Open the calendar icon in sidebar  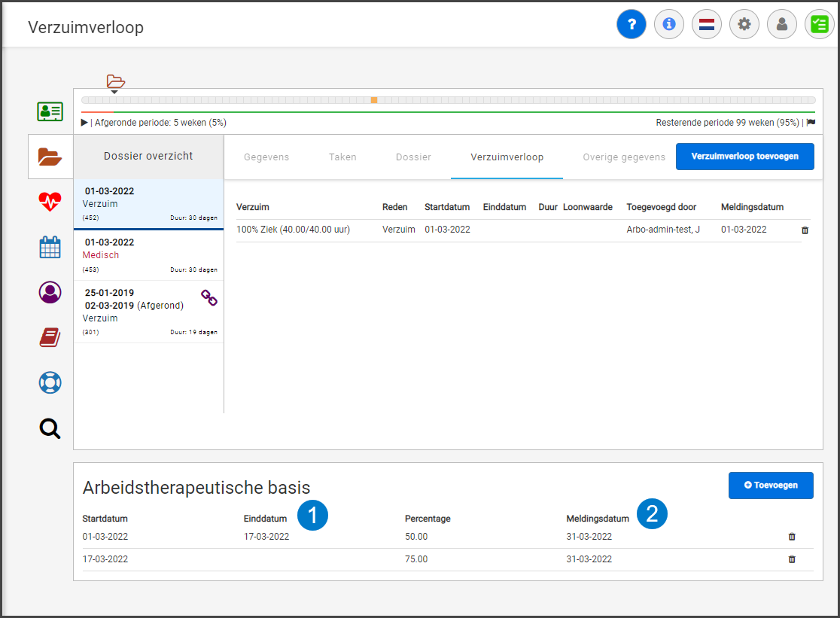click(50, 247)
